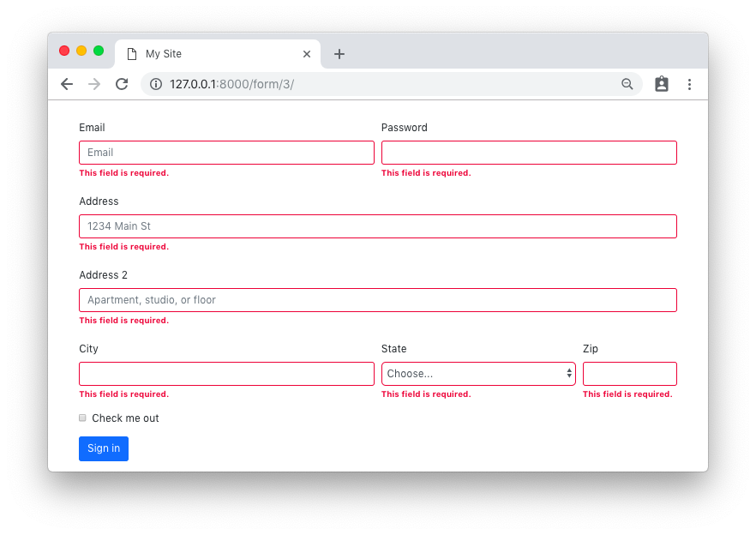
Task: Go back using the browser back arrow
Action: click(67, 84)
